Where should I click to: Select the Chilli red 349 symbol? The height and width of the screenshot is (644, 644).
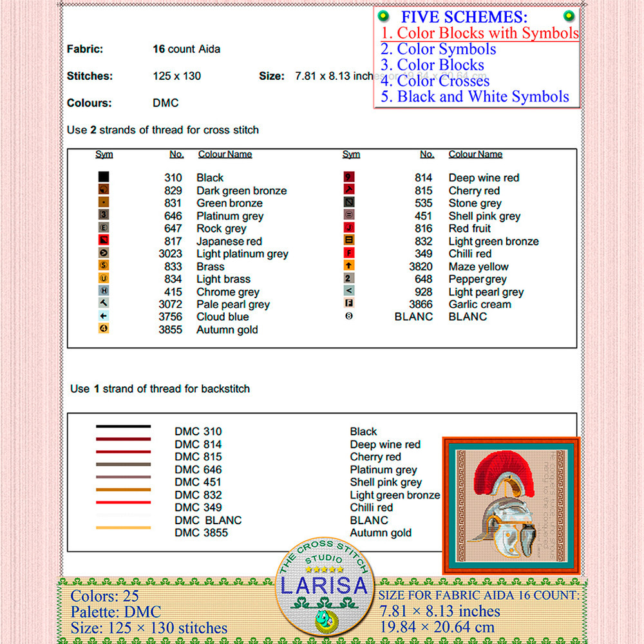349,253
